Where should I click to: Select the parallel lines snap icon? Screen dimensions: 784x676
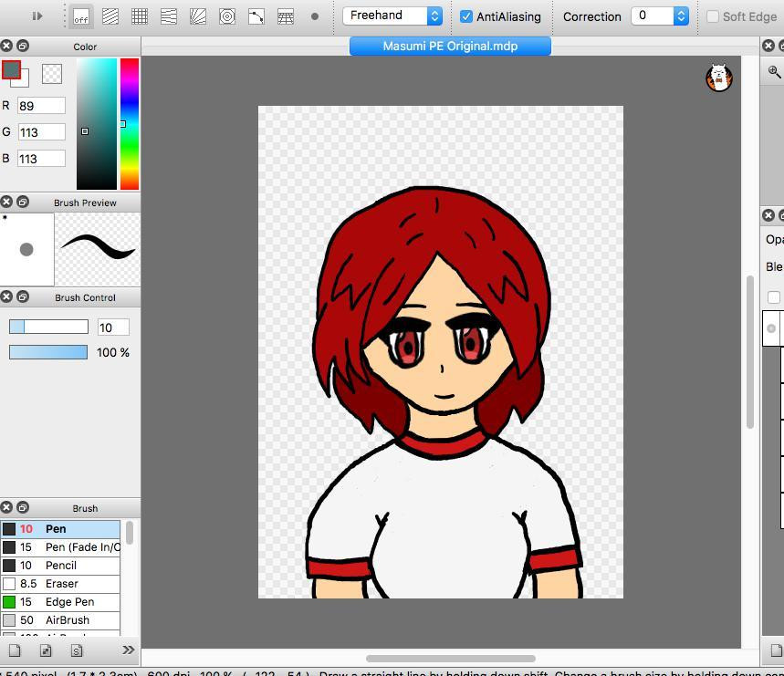pyautogui.click(x=110, y=17)
